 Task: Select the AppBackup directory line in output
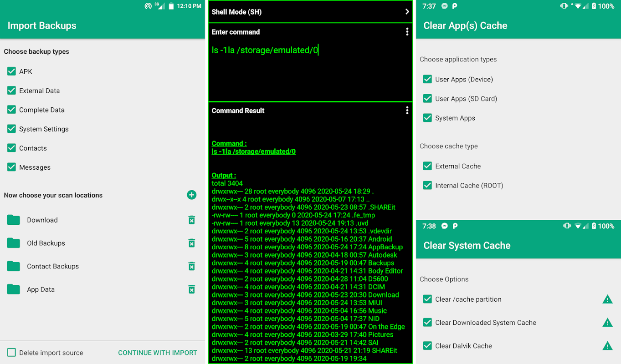307,247
